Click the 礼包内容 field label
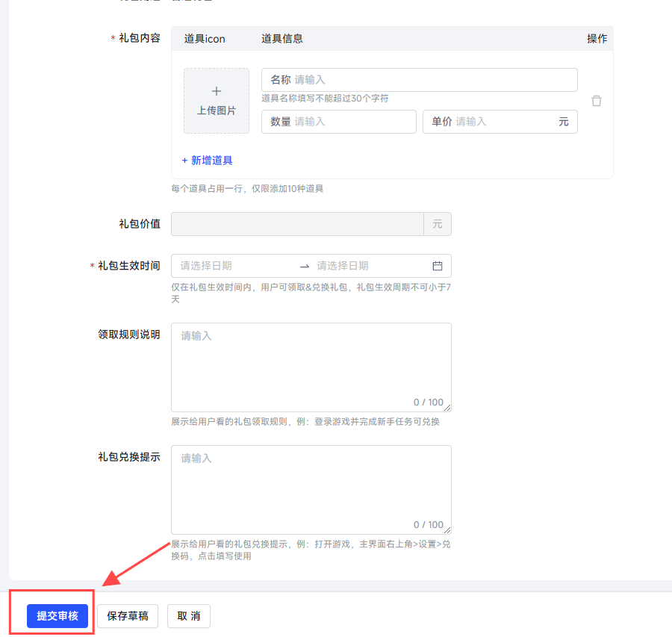This screenshot has height=637, width=672. (x=140, y=38)
